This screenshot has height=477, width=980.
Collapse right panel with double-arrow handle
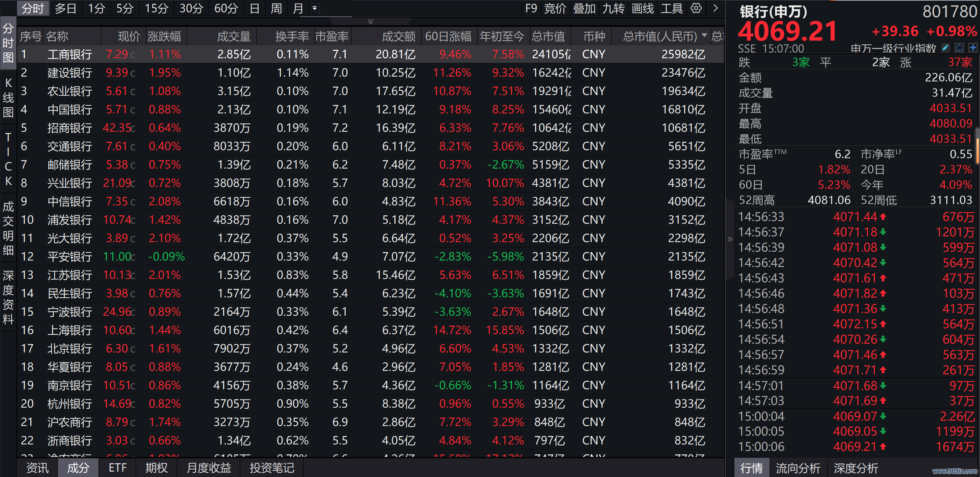click(730, 239)
